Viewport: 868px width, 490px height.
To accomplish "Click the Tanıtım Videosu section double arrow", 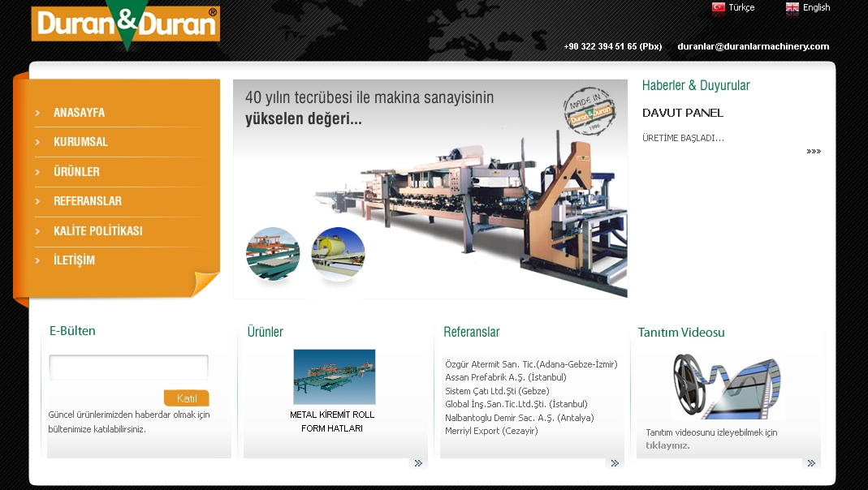I will point(811,463).
